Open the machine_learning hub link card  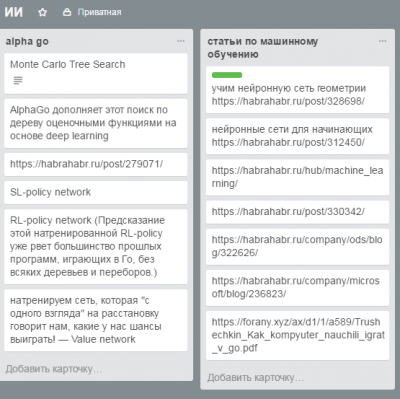[297, 177]
